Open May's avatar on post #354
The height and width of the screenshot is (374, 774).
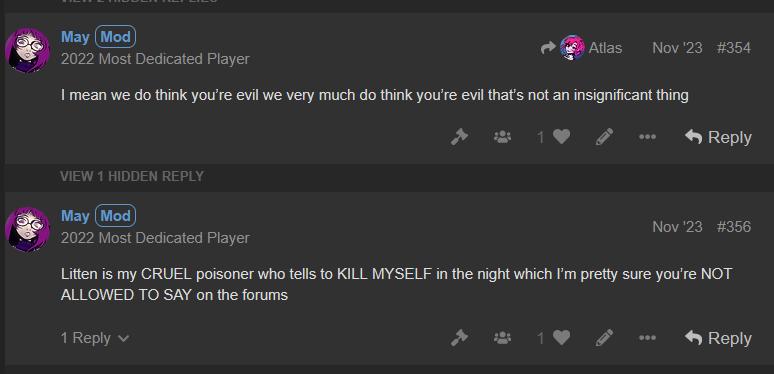pyautogui.click(x=27, y=50)
